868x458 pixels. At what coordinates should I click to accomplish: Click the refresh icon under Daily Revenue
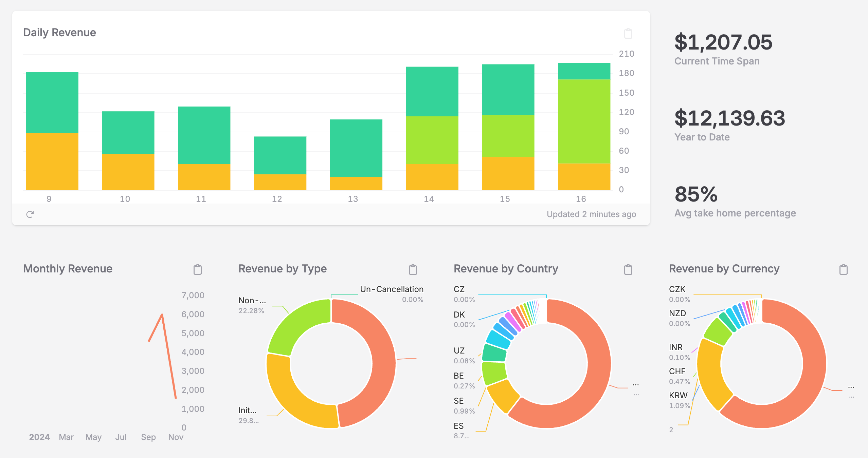click(30, 214)
